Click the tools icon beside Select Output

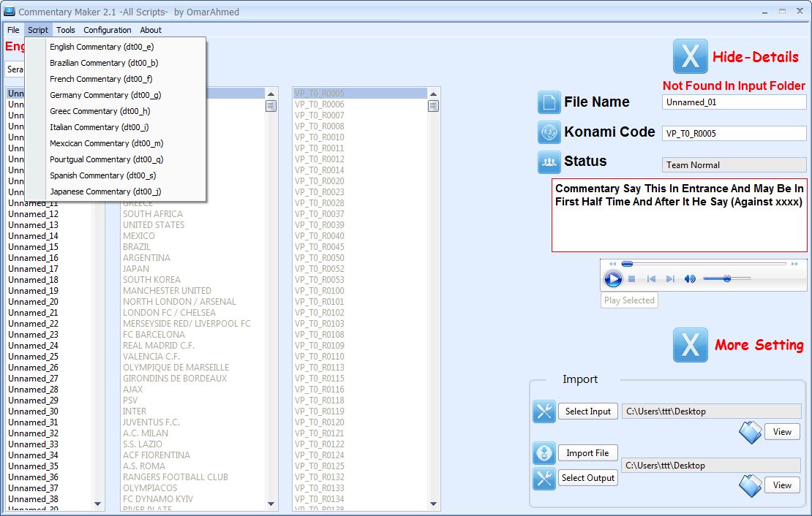tap(544, 478)
